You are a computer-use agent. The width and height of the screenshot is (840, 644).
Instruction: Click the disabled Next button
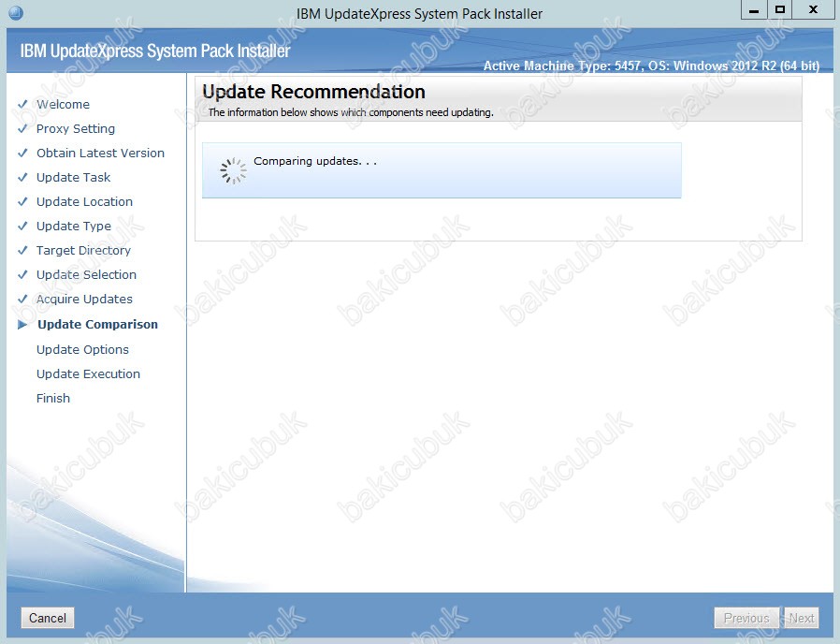[802, 618]
